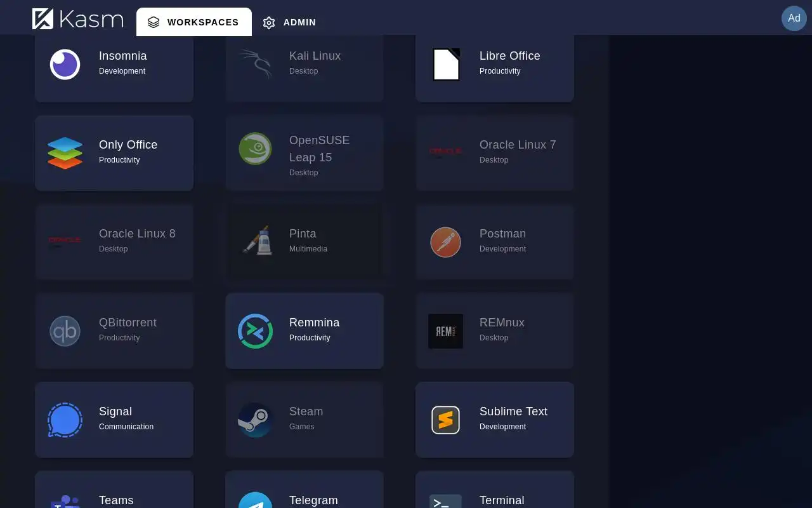
Task: Click the Libre Office document icon
Action: click(446, 64)
